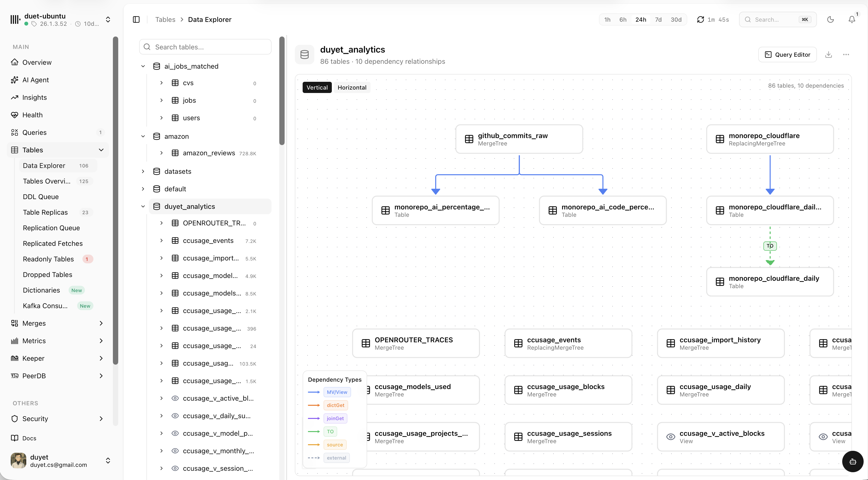
Task: Click the table tree scrollbar
Action: click(282, 91)
